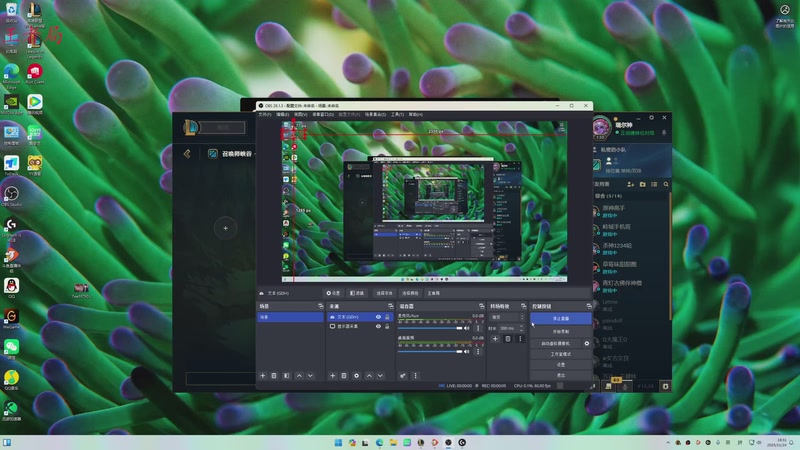800x450 pixels.
Task: Click the add source plus icon
Action: 332,375
